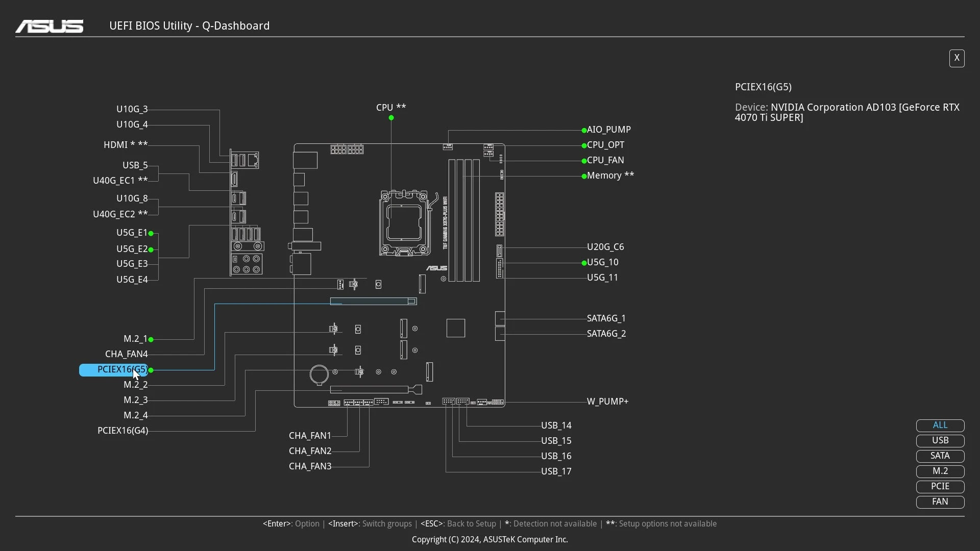Open the M.2_3 slot entry
Viewport: 980px width, 551px height.
tap(135, 400)
